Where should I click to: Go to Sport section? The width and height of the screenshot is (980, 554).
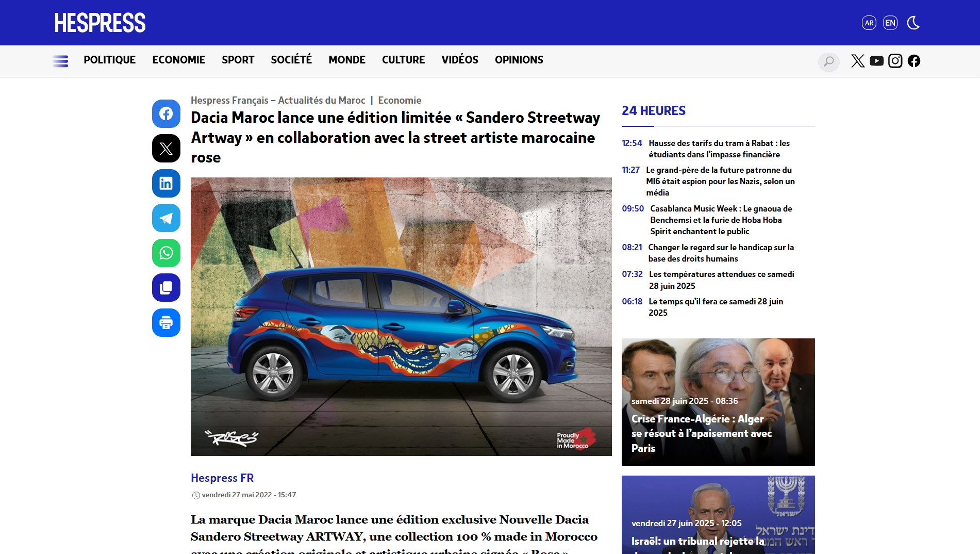(x=238, y=60)
